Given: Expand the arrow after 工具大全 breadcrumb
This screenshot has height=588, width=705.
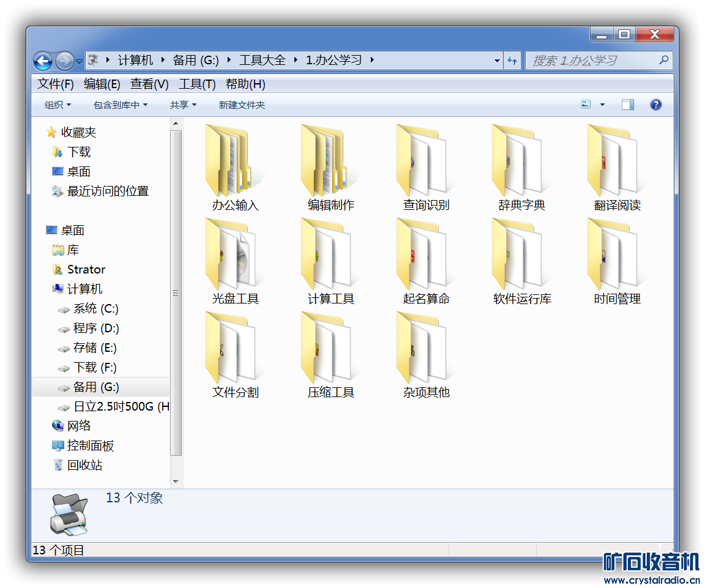Looking at the screenshot, I should point(296,60).
